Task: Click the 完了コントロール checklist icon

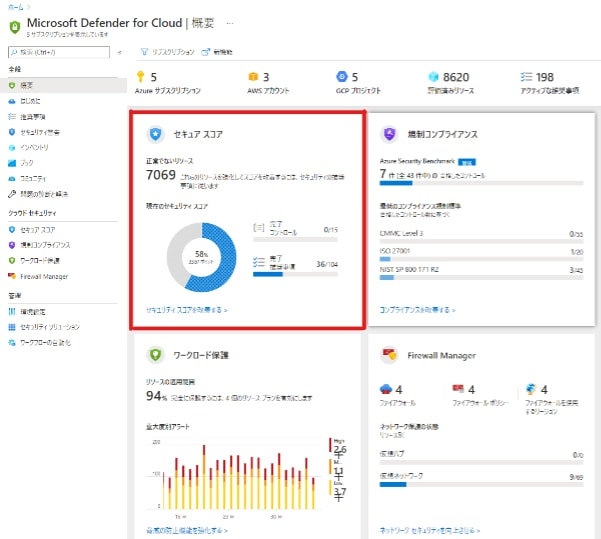Action: pyautogui.click(x=259, y=228)
